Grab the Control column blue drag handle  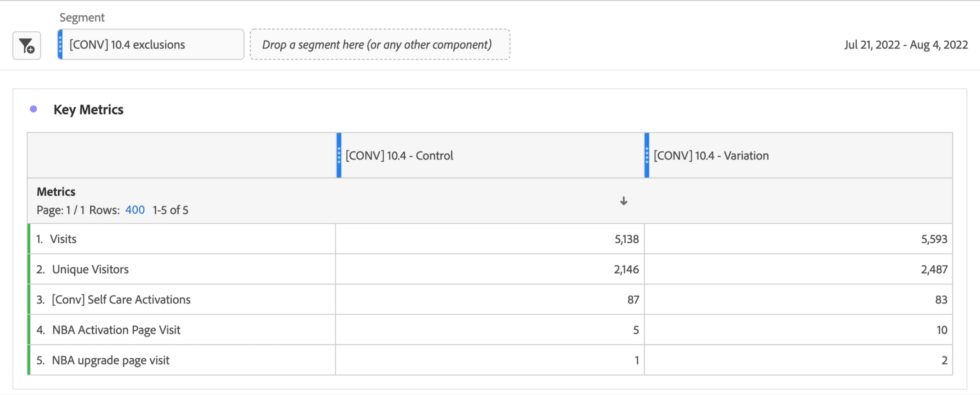pyautogui.click(x=339, y=155)
